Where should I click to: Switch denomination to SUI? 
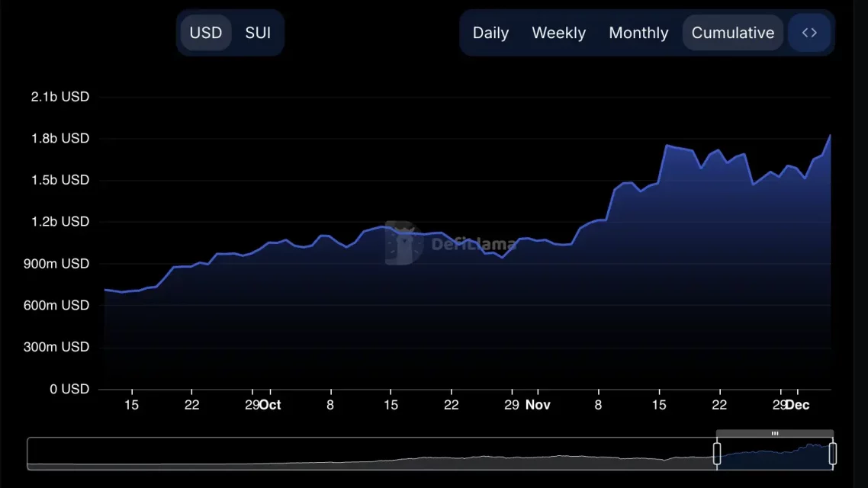pos(258,32)
